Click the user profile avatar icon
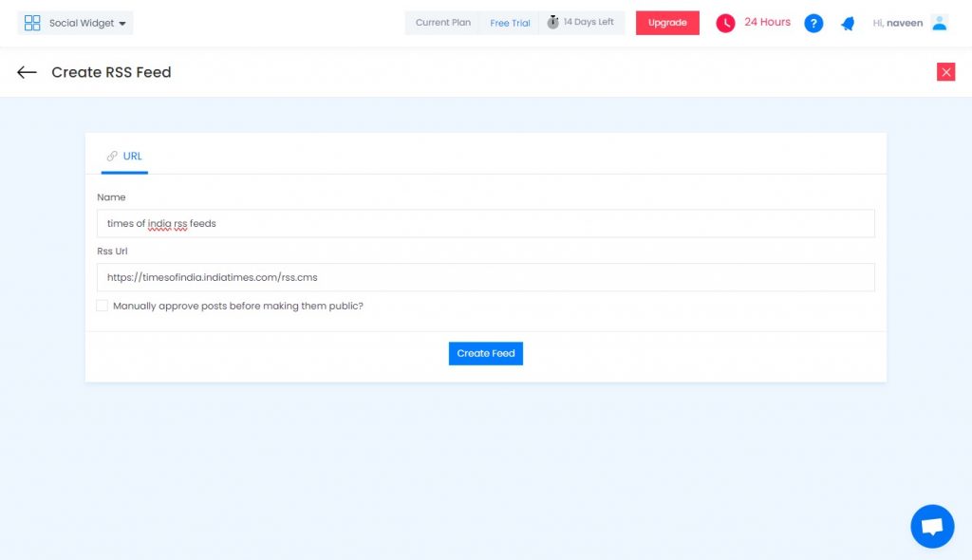The width and height of the screenshot is (972, 560). [940, 23]
